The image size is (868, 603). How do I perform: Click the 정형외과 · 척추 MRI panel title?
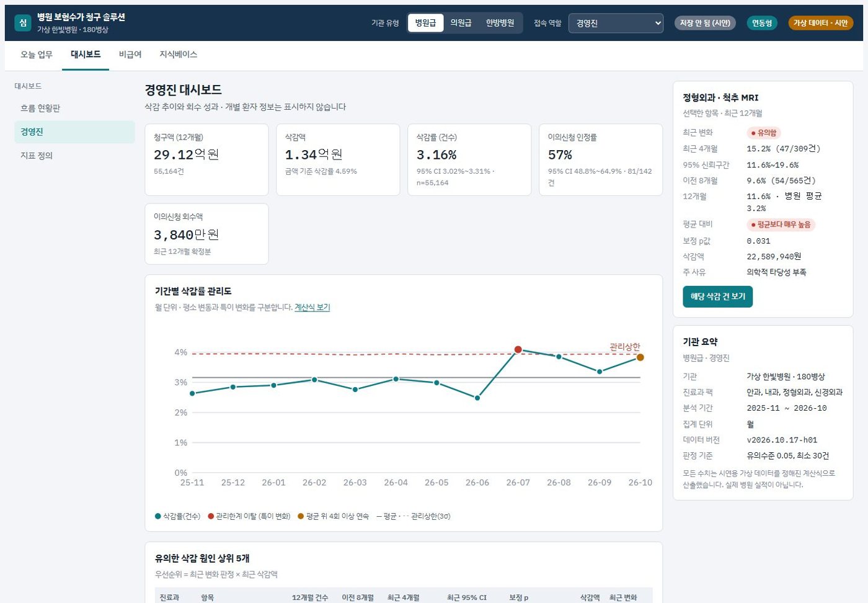720,97
